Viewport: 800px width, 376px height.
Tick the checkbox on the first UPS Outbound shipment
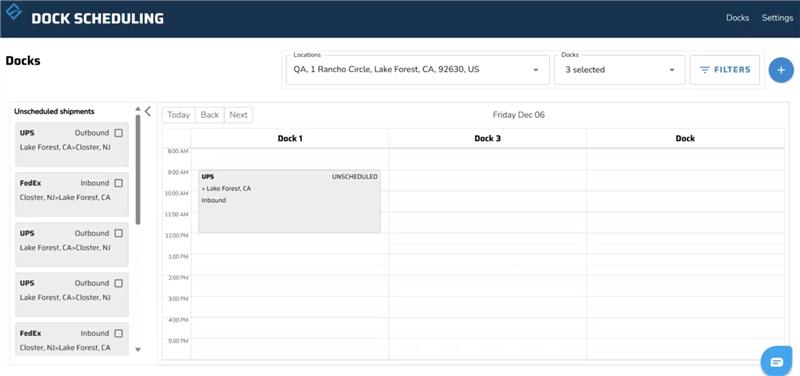[x=118, y=133]
